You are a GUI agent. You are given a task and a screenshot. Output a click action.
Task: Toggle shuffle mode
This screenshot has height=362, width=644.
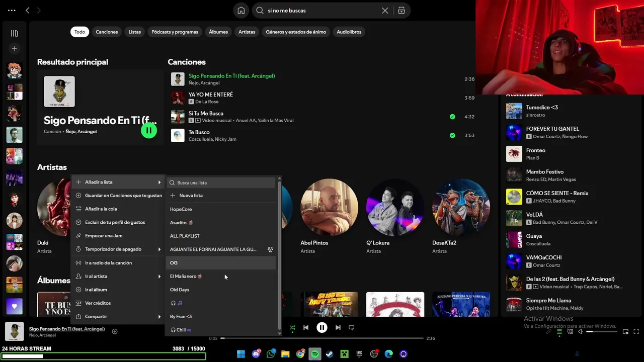(x=292, y=327)
